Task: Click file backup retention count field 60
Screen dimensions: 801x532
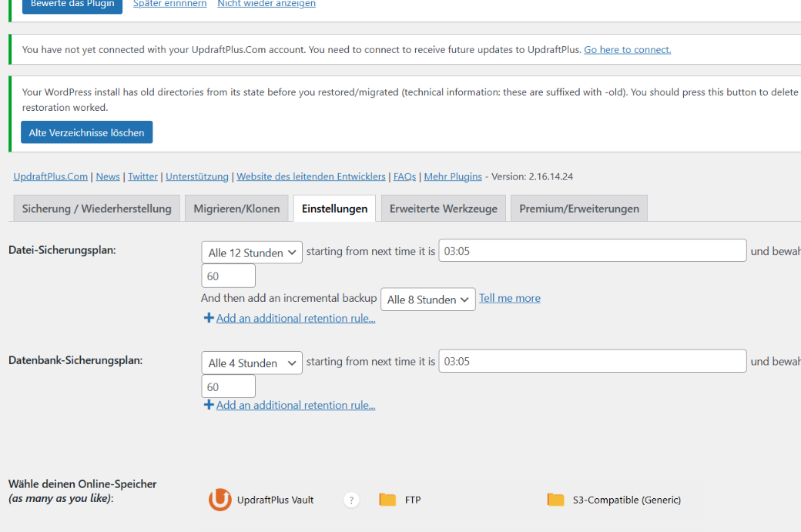Action: [x=228, y=276]
